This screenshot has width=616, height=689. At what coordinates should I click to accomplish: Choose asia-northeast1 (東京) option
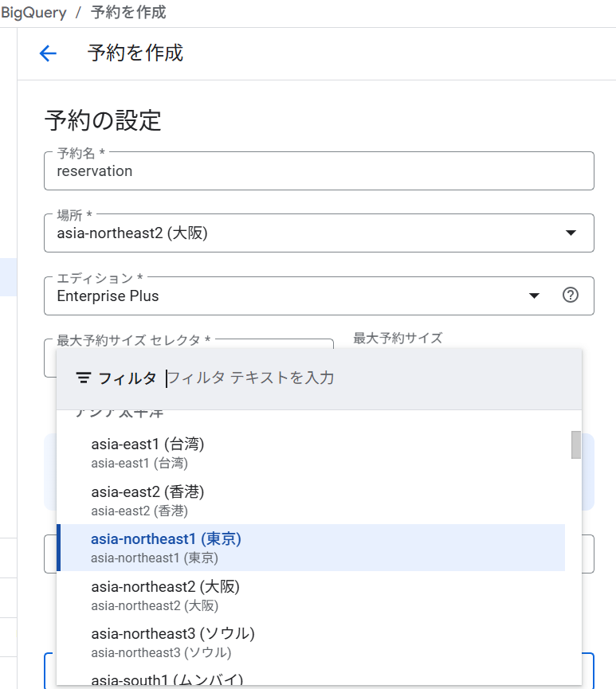(311, 547)
